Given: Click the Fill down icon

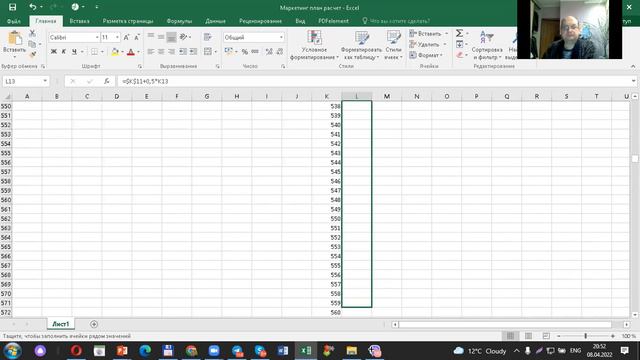Looking at the screenshot, I should tap(459, 44).
